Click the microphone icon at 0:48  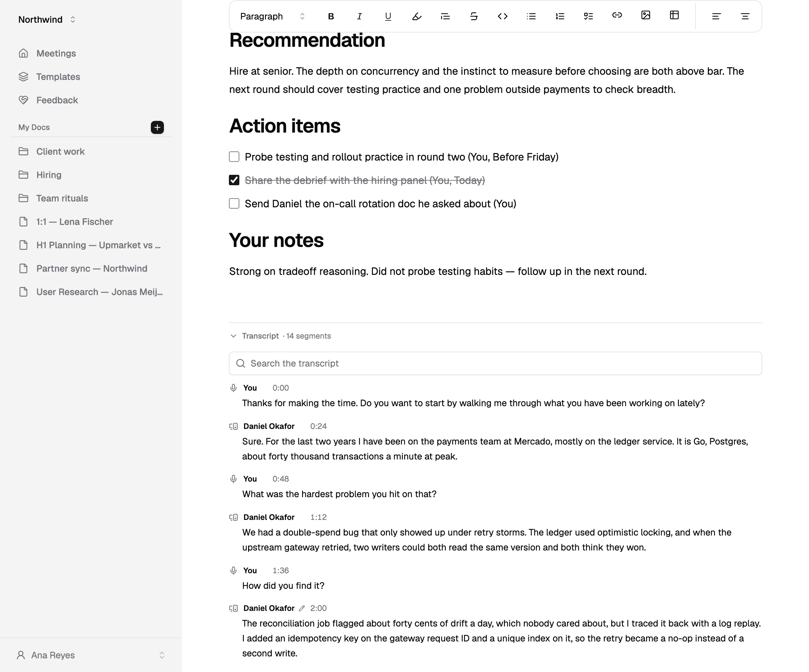pos(233,479)
